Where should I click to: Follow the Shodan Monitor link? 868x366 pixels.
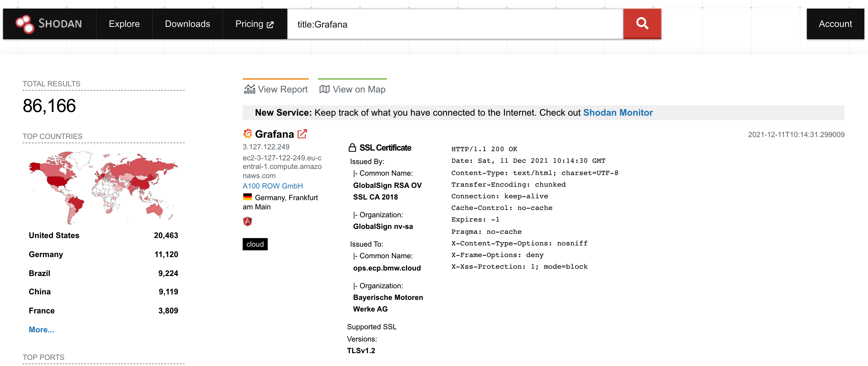click(618, 113)
